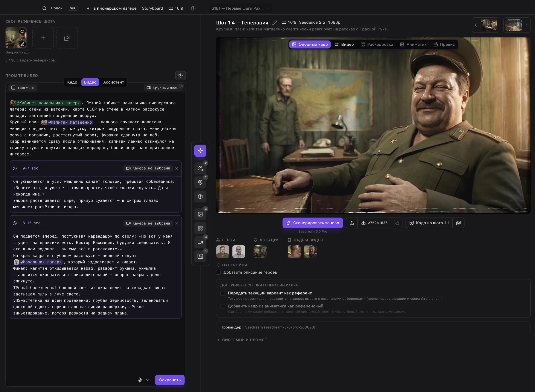Image resolution: width=535 pixels, height=392 pixels.
Task: Click the Сохранить button
Action: pos(170,380)
